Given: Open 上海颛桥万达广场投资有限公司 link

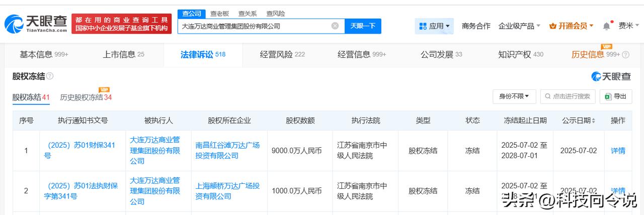Looking at the screenshot, I should [x=227, y=191].
